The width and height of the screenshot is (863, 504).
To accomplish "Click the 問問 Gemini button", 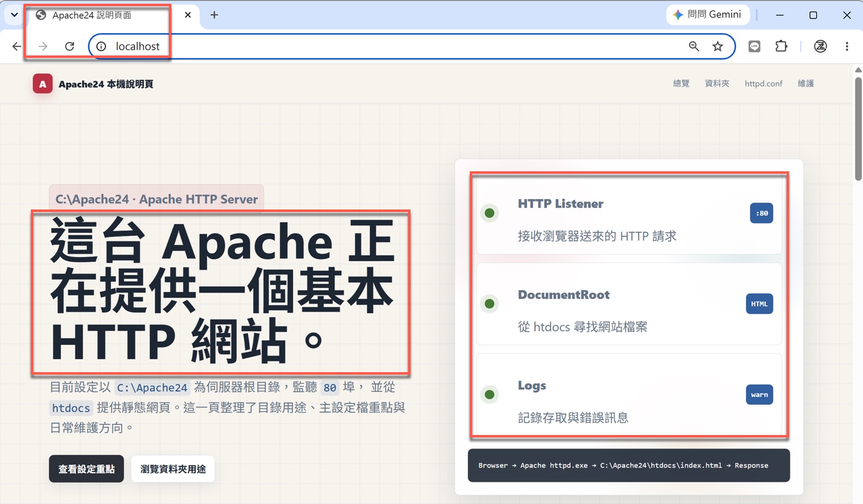I will tap(708, 15).
